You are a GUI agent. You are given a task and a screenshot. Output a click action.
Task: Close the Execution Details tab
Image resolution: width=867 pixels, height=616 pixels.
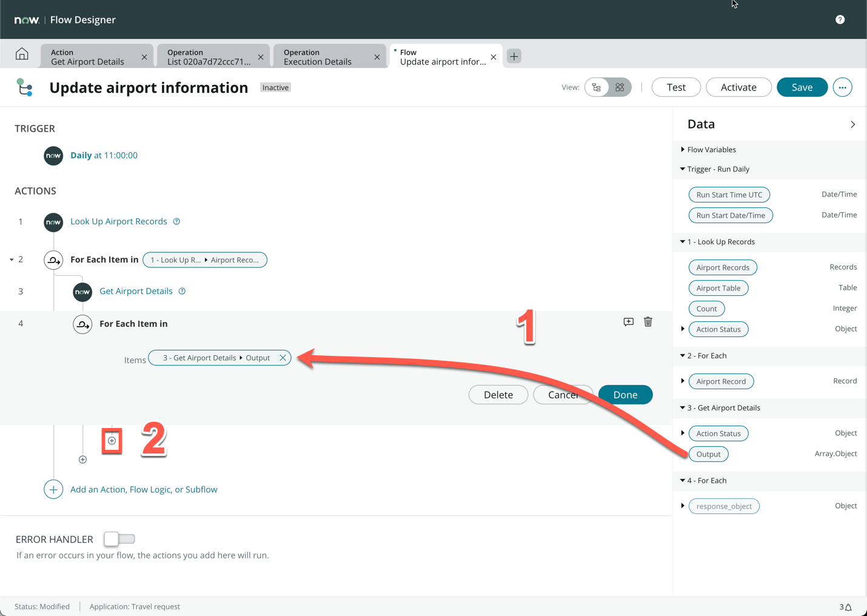(377, 57)
